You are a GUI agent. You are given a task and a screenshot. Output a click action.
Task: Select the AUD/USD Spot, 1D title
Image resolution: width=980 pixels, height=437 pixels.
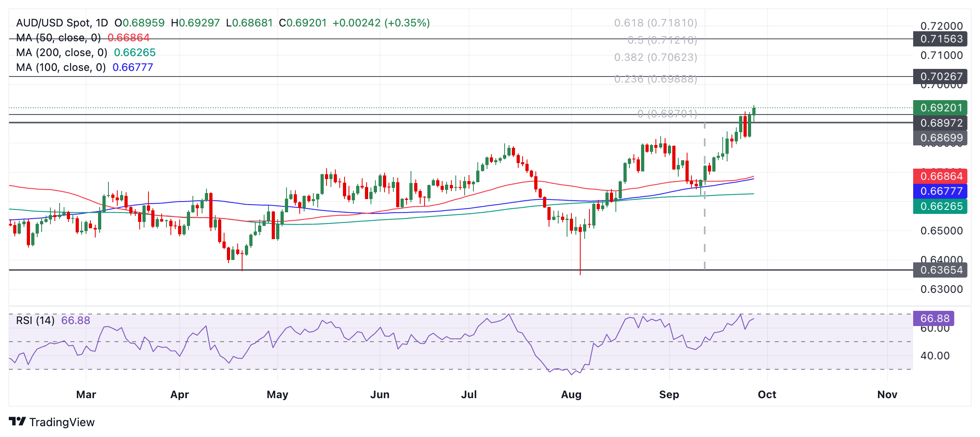click(x=62, y=23)
